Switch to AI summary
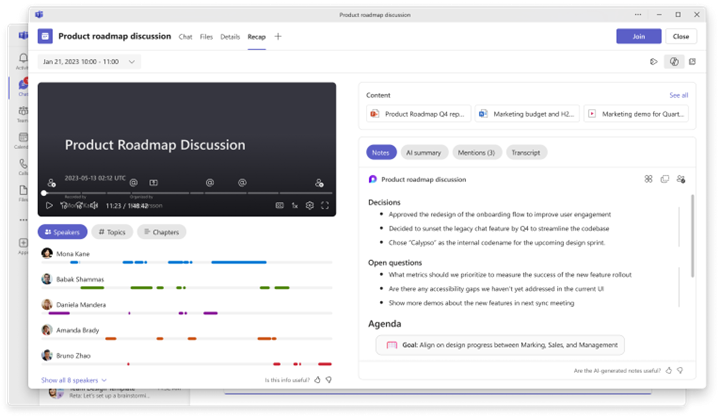 tap(424, 152)
